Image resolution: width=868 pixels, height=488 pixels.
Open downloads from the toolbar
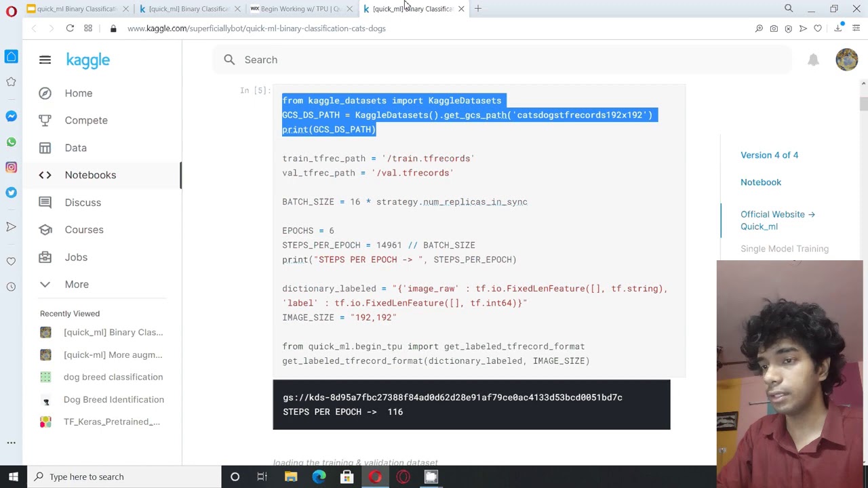click(839, 28)
